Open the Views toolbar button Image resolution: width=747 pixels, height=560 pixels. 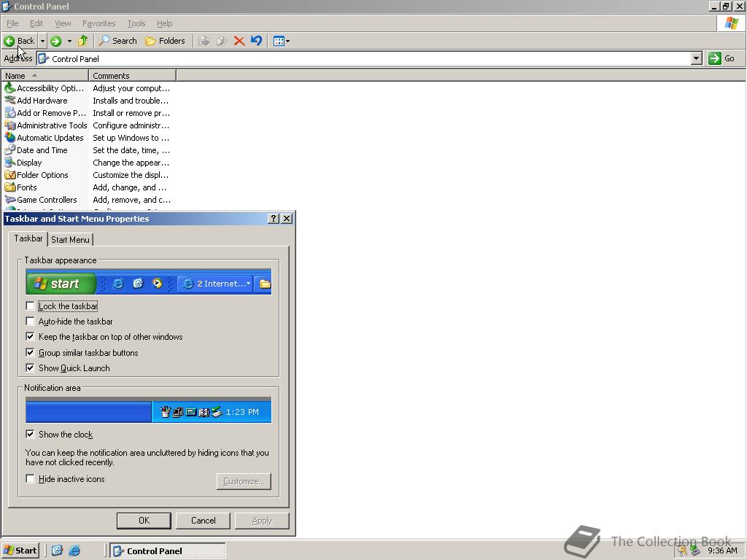tap(279, 41)
